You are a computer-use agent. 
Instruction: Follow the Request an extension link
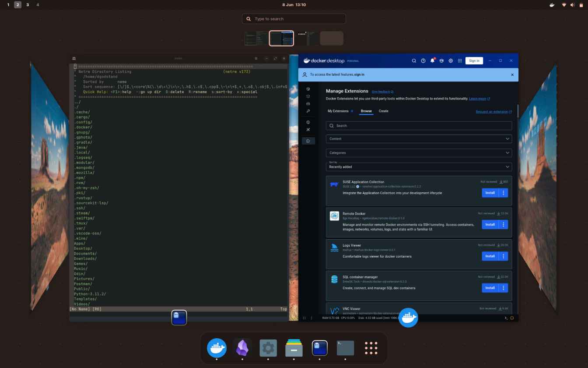[x=493, y=112]
